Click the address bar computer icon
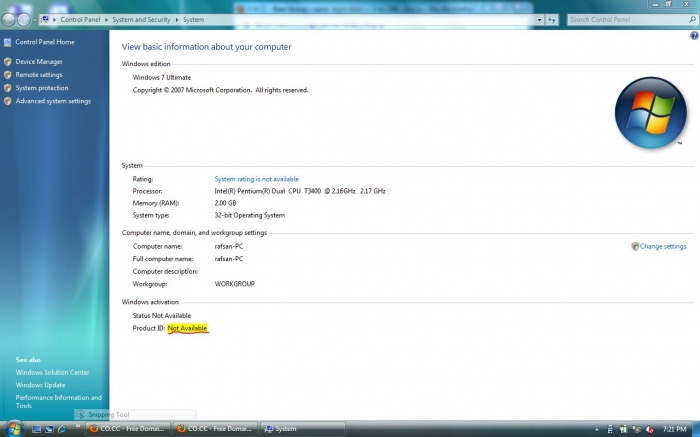700x437 pixels. (x=45, y=19)
